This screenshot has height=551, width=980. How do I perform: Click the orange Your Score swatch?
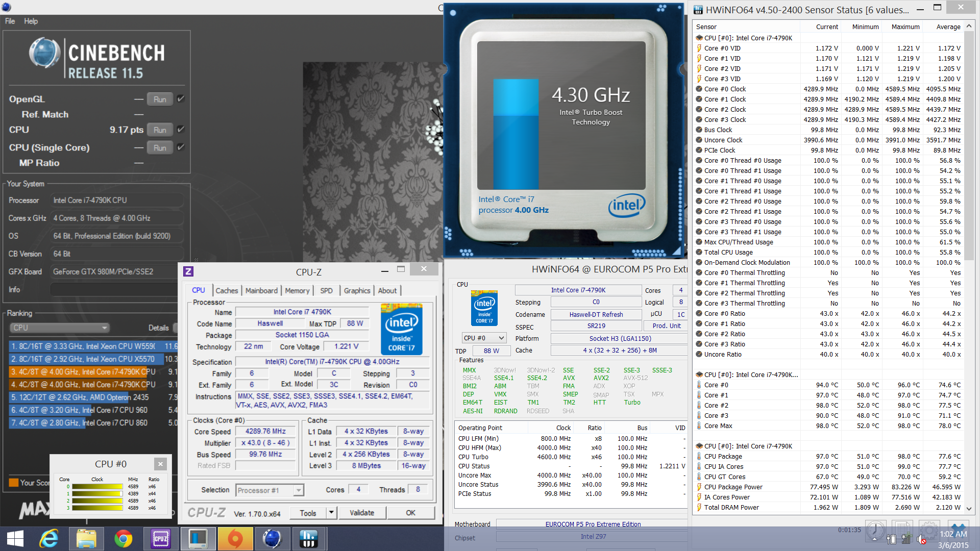(14, 482)
